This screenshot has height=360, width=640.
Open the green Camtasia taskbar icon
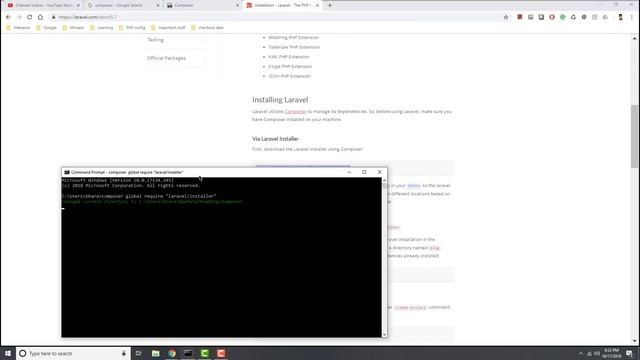point(204,353)
